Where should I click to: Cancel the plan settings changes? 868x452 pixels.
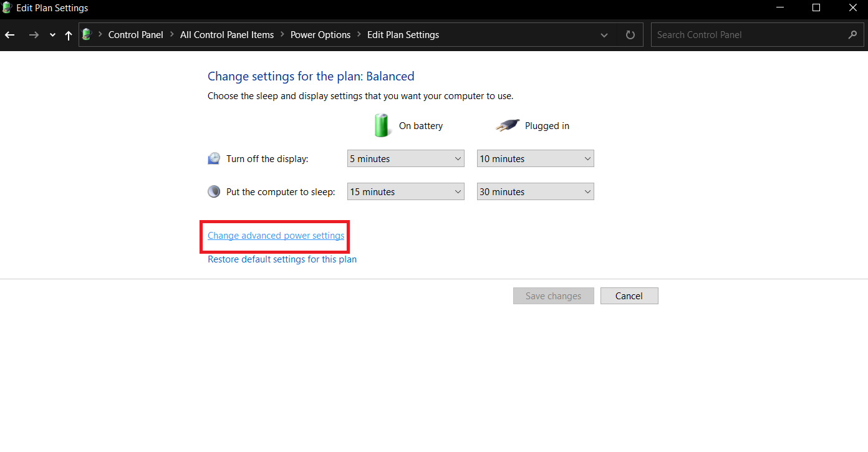tap(629, 296)
